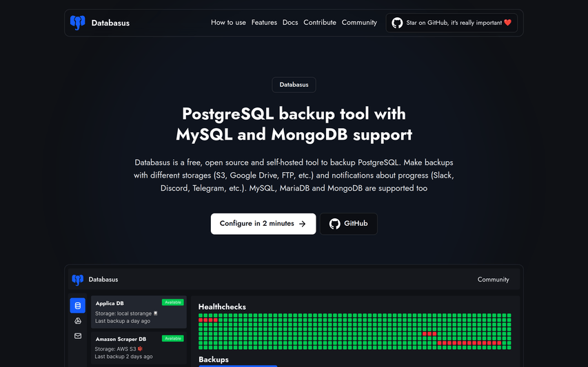Open Community from the top navigation
The width and height of the screenshot is (588, 367).
359,23
